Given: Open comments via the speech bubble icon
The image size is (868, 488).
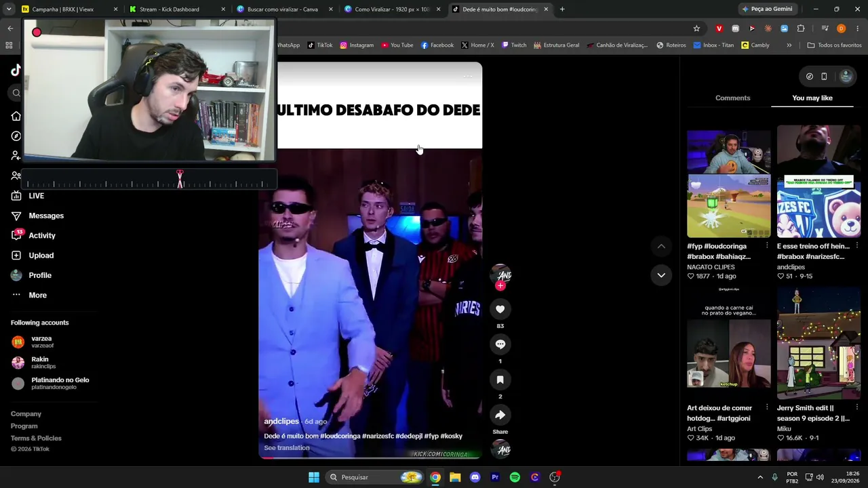Looking at the screenshot, I should coord(500,344).
